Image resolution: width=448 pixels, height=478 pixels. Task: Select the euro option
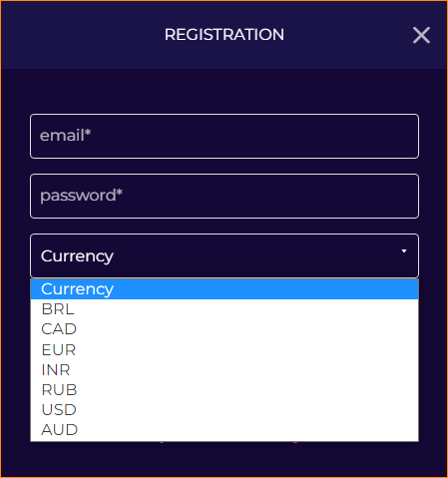coord(224,350)
